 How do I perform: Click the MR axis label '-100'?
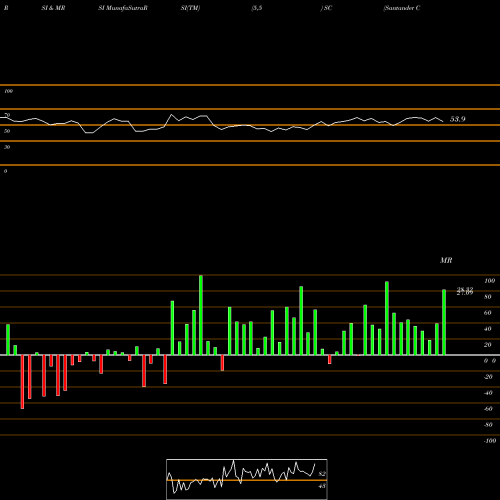490,441
